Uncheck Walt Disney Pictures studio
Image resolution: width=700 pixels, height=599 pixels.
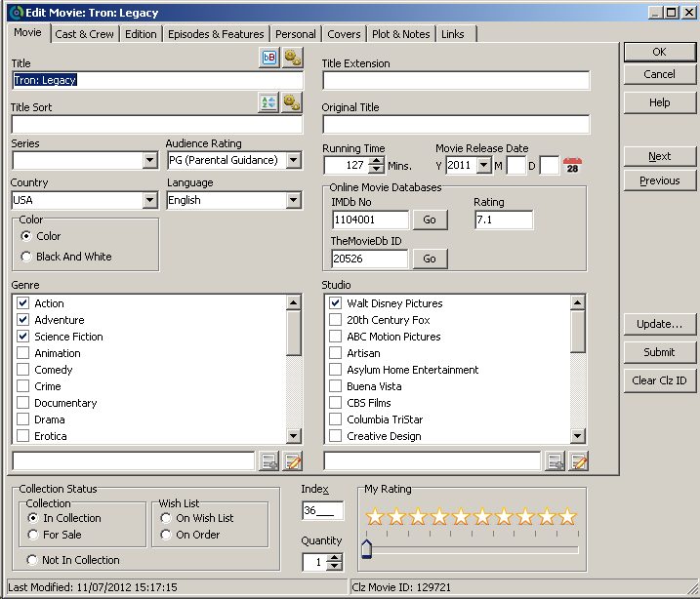[x=335, y=303]
